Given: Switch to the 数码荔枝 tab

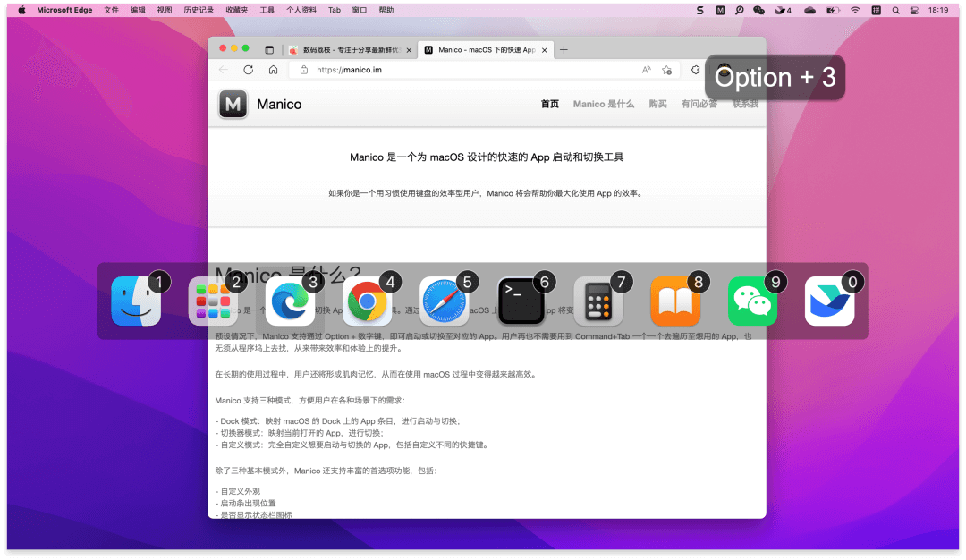Looking at the screenshot, I should click(349, 50).
